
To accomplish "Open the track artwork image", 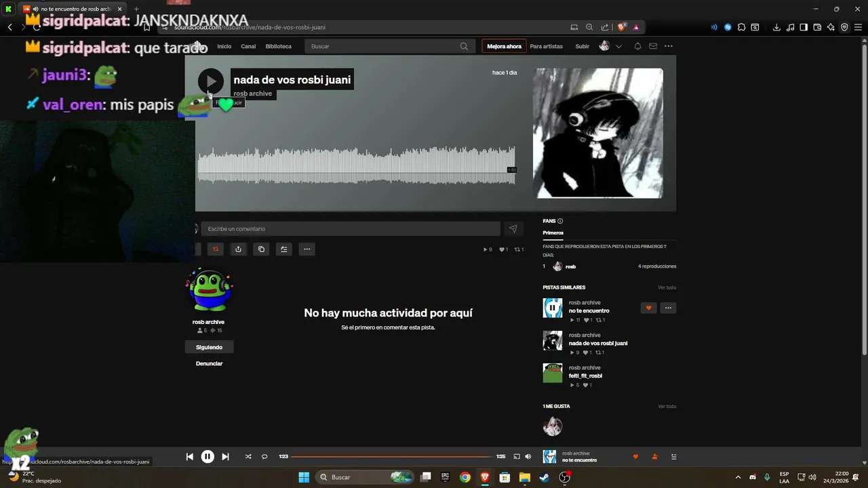I will [x=598, y=133].
